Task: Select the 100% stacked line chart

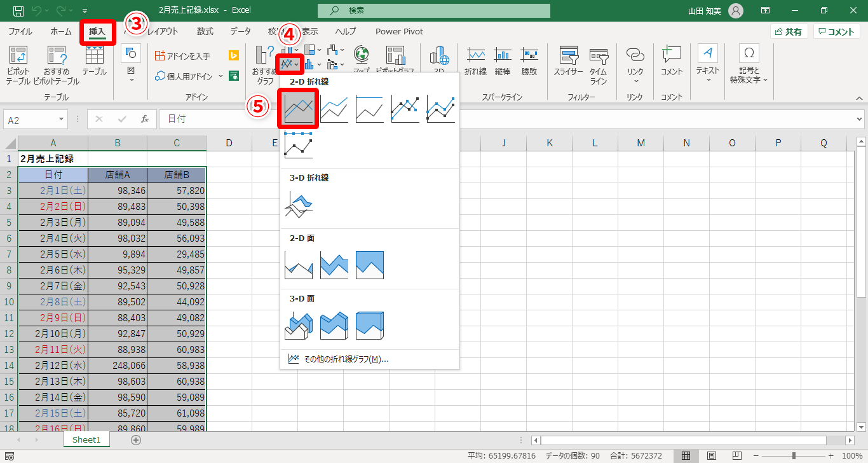Action: point(370,109)
